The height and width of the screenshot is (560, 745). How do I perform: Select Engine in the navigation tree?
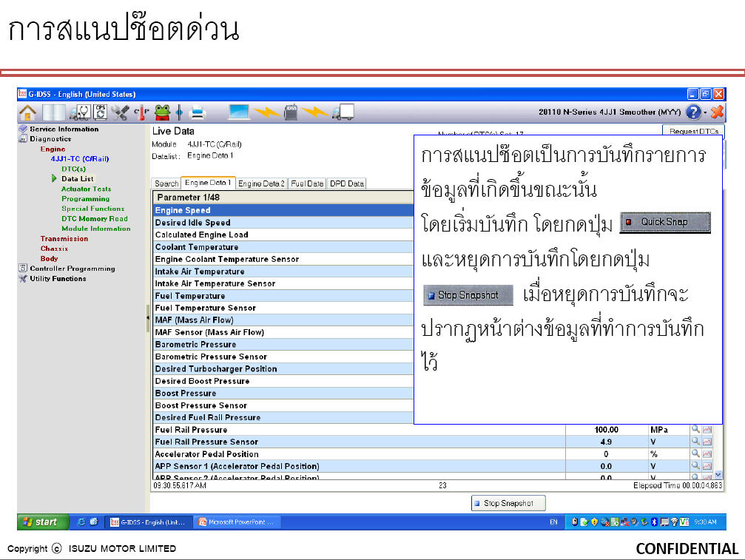pos(53,149)
